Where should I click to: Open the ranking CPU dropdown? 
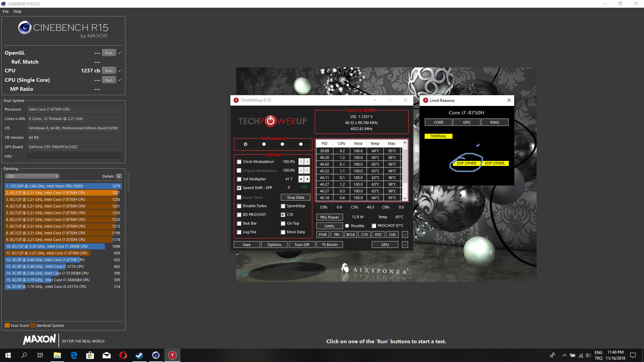(32, 176)
